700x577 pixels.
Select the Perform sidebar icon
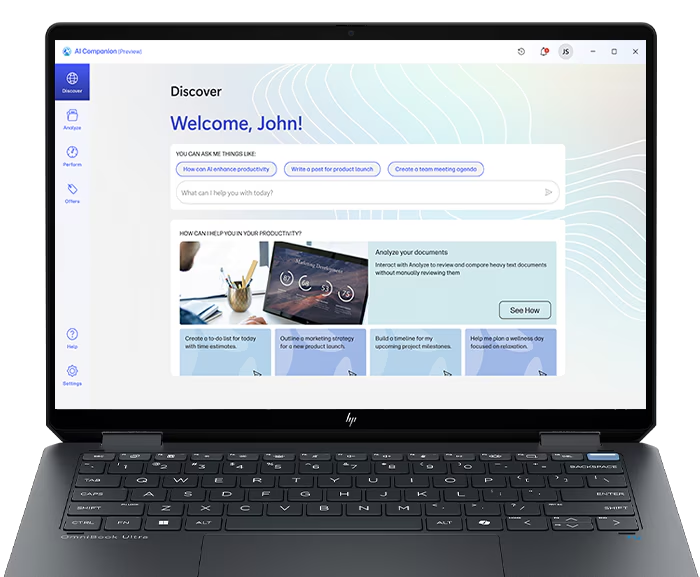72,156
